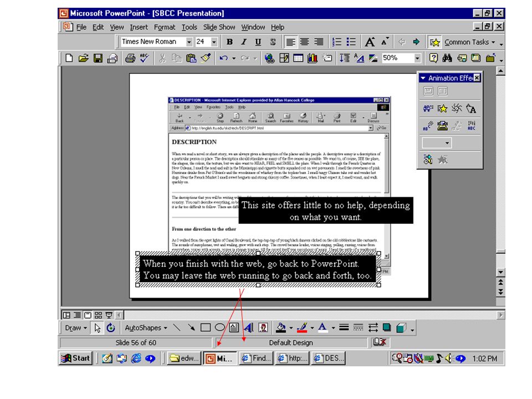
Task: Save the presentation with the floppy disk icon
Action: point(98,58)
